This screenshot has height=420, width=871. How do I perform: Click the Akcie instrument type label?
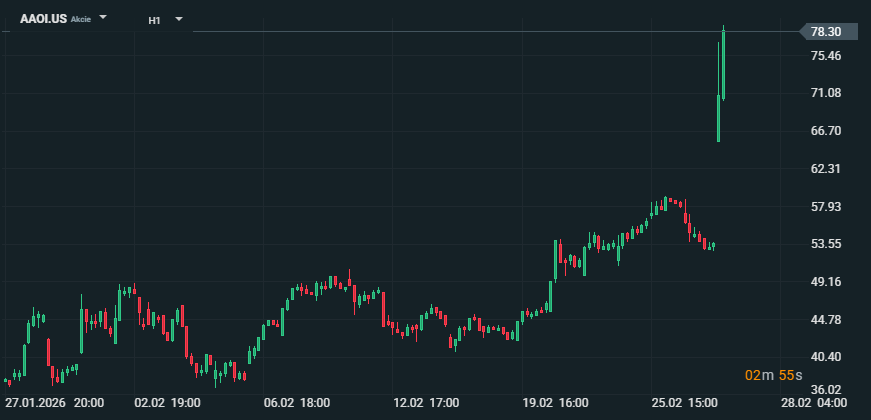pos(81,20)
